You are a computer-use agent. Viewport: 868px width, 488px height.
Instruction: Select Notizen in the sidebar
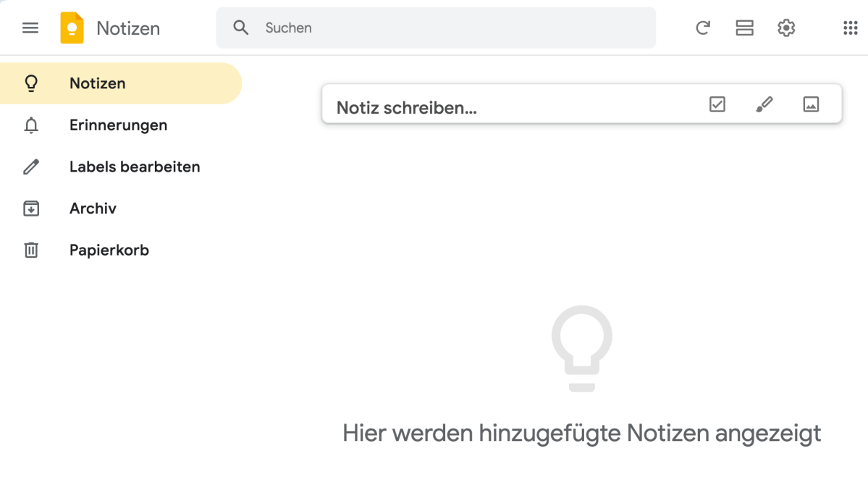click(x=97, y=83)
